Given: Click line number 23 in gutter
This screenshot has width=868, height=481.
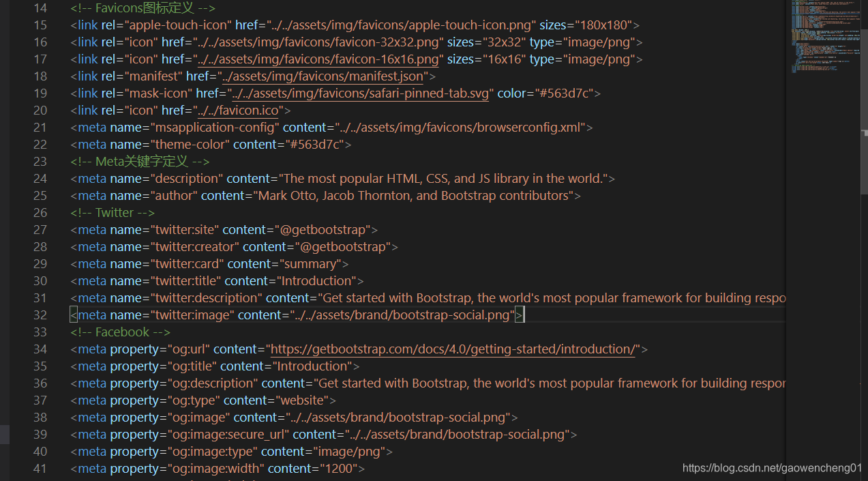Looking at the screenshot, I should (x=40, y=162).
